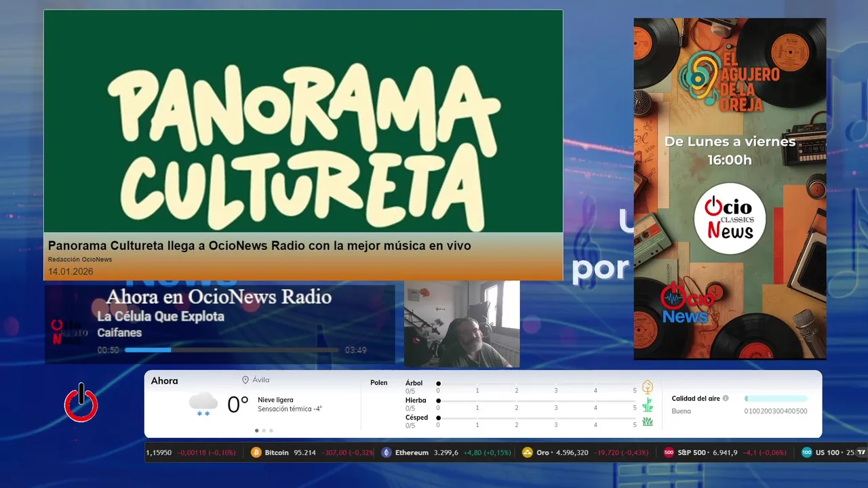Click the elapsed time 00:50
This screenshot has width=868, height=488.
[x=108, y=350]
